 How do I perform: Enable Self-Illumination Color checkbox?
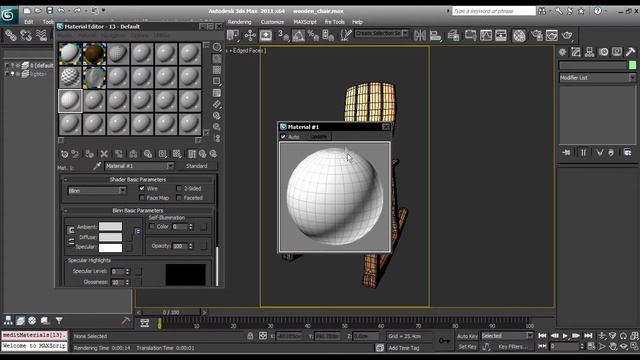pyautogui.click(x=152, y=226)
